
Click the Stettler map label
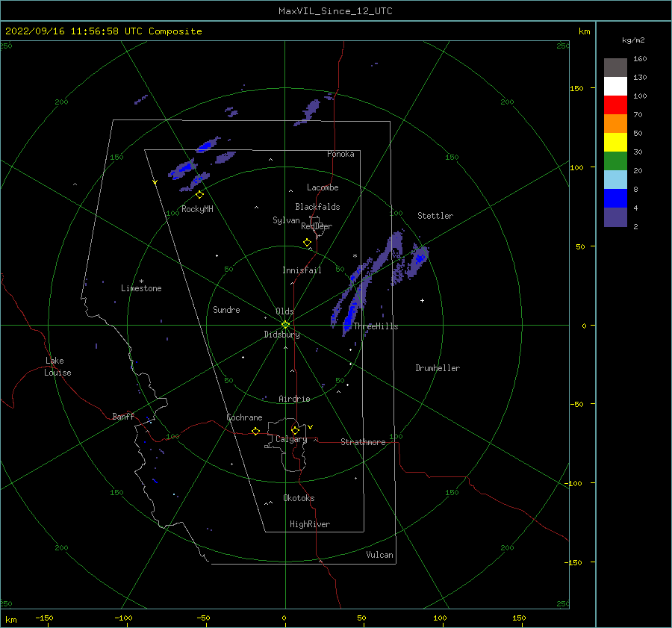coord(435,216)
